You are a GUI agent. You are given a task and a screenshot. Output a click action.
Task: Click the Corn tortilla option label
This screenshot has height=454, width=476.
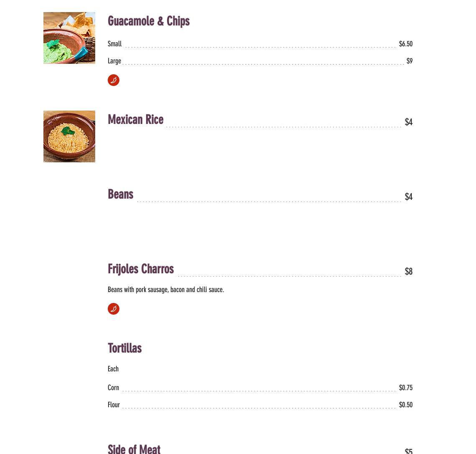tap(114, 388)
